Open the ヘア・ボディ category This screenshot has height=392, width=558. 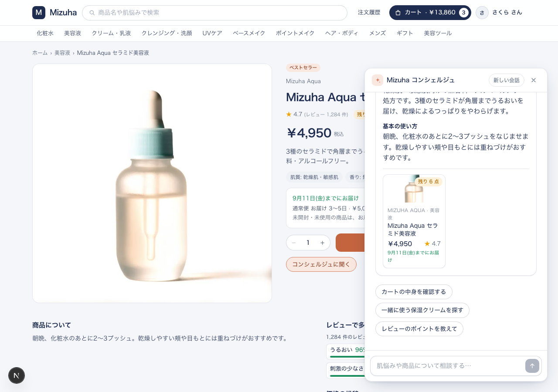342,33
